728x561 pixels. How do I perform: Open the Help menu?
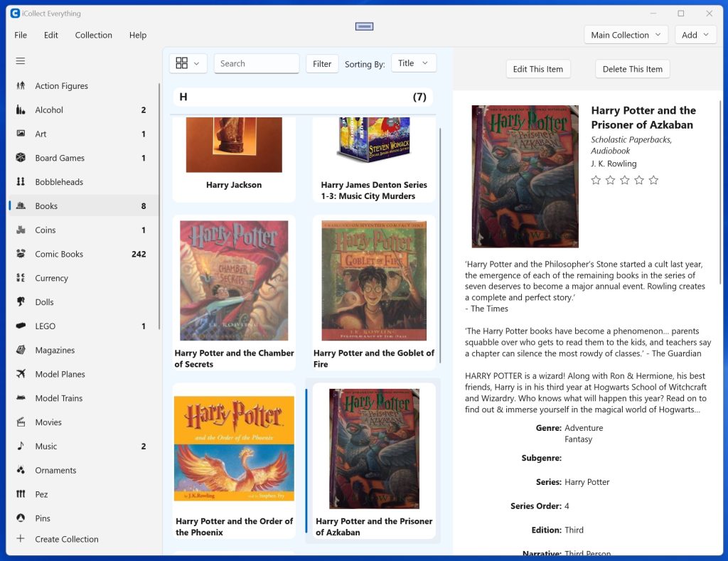pos(137,35)
